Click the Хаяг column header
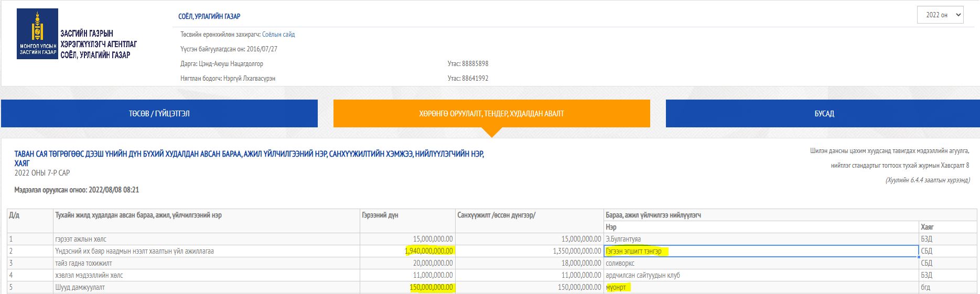The image size is (980, 294). (x=927, y=227)
